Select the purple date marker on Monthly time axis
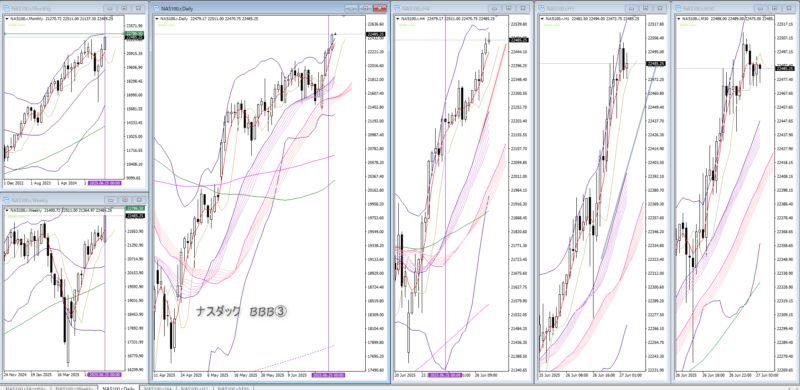Viewport: 800px width, 390px height. click(105, 183)
